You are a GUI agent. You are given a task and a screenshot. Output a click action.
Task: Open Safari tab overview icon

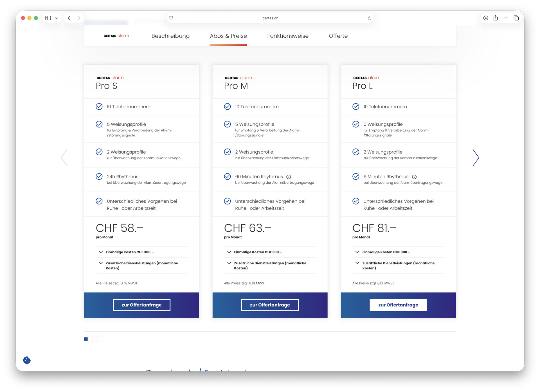516,18
